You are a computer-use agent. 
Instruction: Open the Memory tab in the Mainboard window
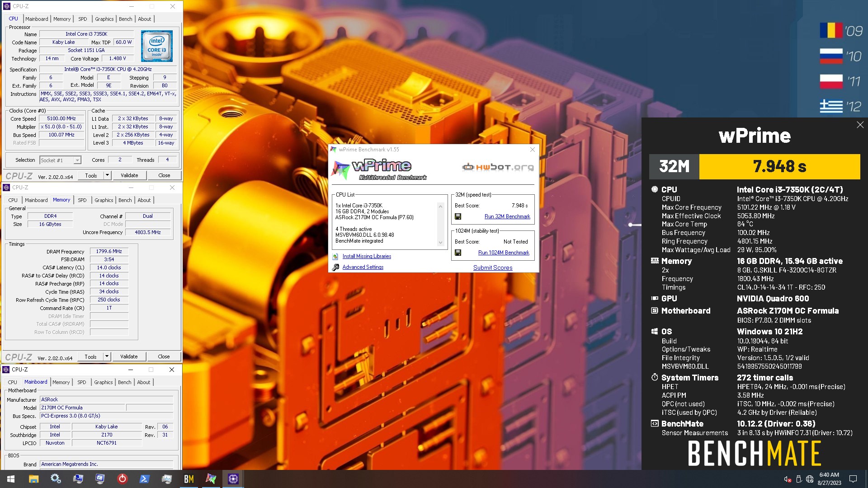(61, 382)
